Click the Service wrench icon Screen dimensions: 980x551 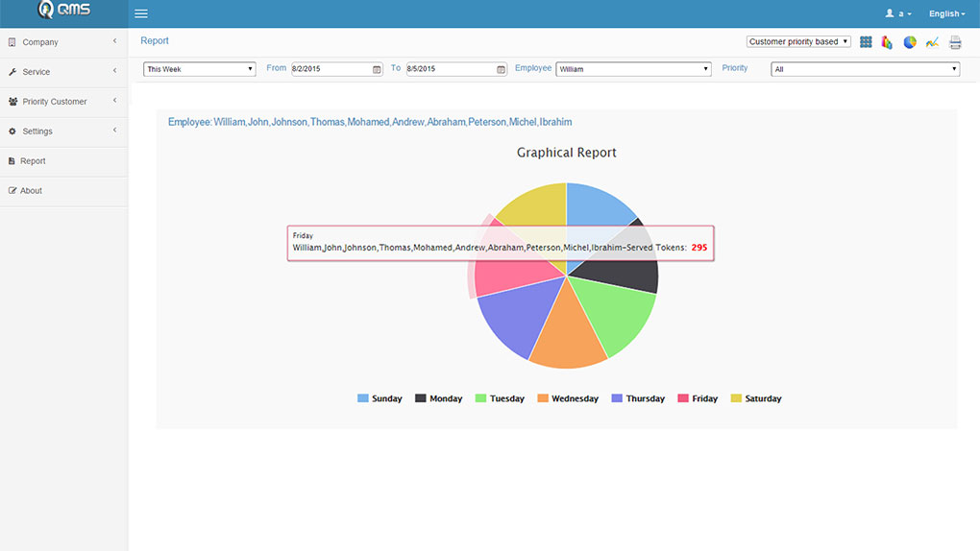(x=12, y=72)
